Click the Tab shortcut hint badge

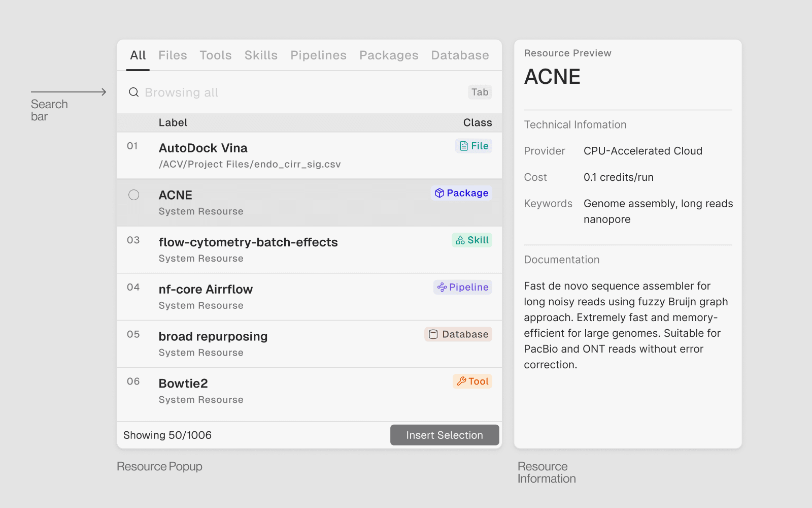click(x=480, y=92)
